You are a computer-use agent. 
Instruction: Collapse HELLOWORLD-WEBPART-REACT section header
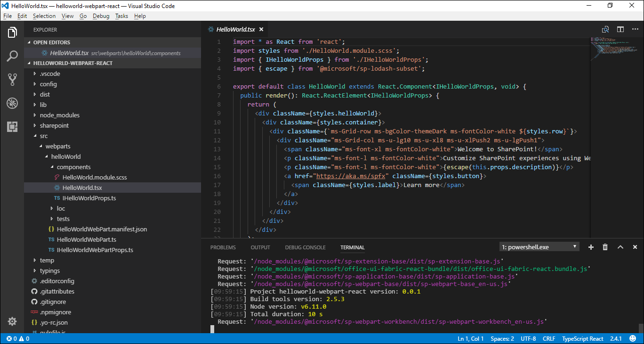(x=113, y=63)
